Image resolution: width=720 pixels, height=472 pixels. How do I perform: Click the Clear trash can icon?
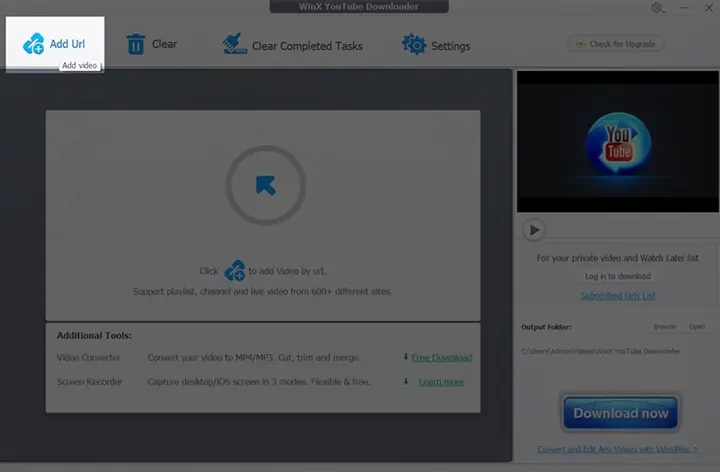point(136,44)
